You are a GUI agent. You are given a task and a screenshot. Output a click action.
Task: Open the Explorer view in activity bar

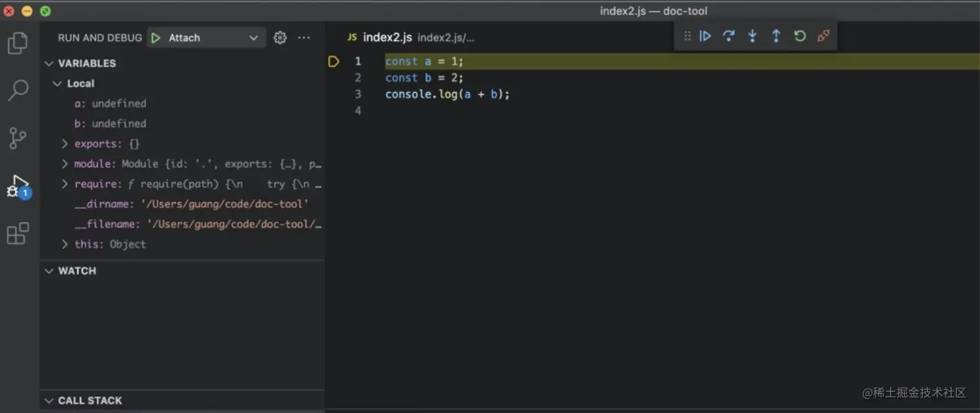click(x=17, y=43)
